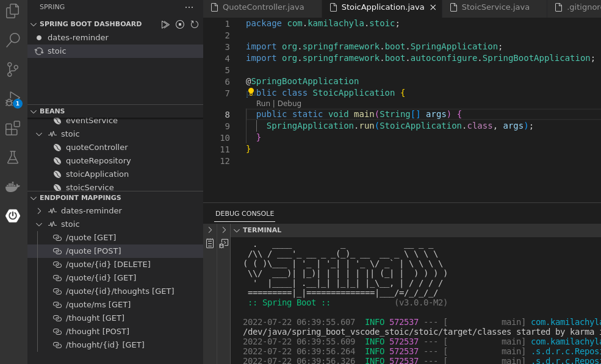Open the Spring Boot extension icon in activity bar
The image size is (601, 364).
click(x=12, y=215)
